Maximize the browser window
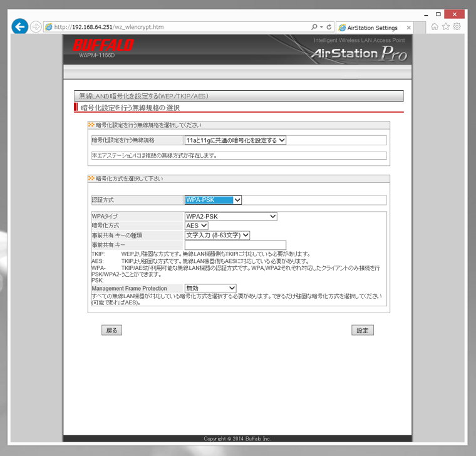The width and height of the screenshot is (476, 456). point(438,14)
